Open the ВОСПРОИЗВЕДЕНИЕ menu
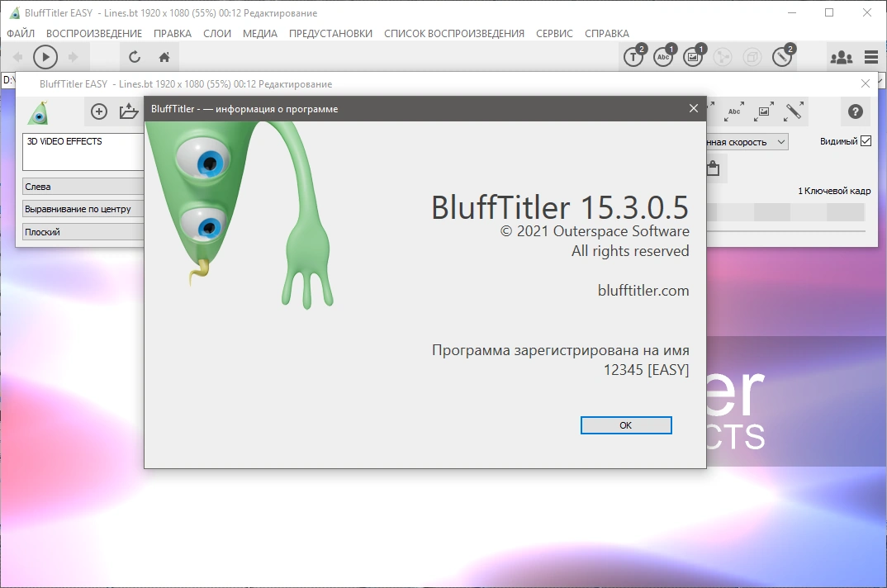Screen dimensions: 887x588 94,33
